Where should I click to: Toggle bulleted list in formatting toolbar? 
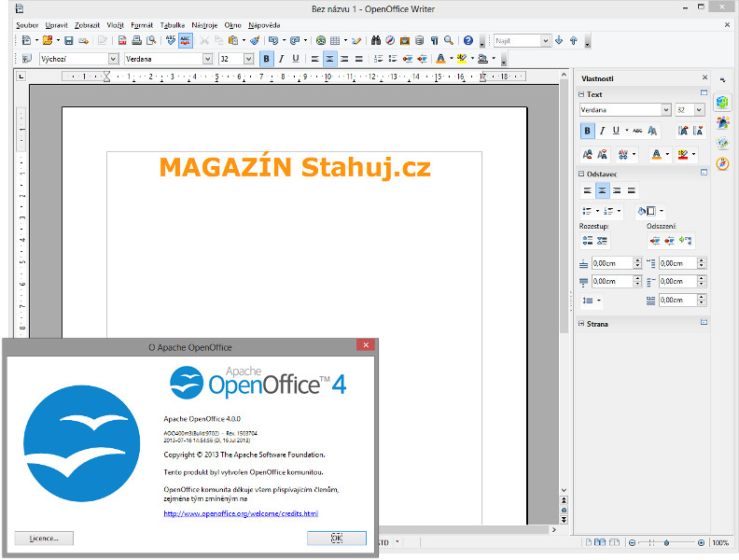pyautogui.click(x=393, y=59)
